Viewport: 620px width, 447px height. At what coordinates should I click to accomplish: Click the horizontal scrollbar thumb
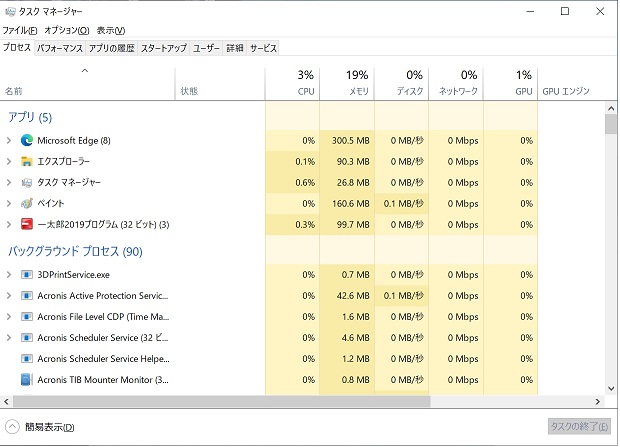pos(221,402)
